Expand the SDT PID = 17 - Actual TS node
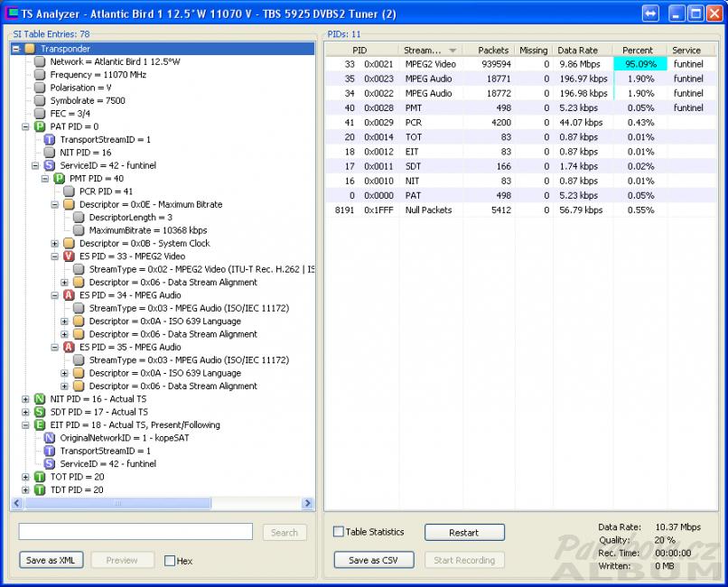The image size is (728, 587). [x=25, y=412]
